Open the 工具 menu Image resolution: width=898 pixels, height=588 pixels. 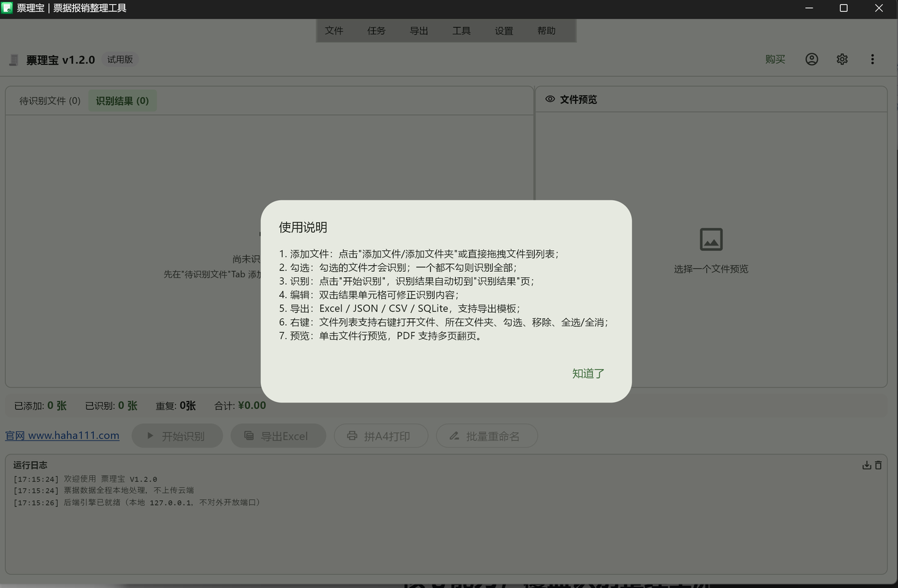click(x=461, y=31)
